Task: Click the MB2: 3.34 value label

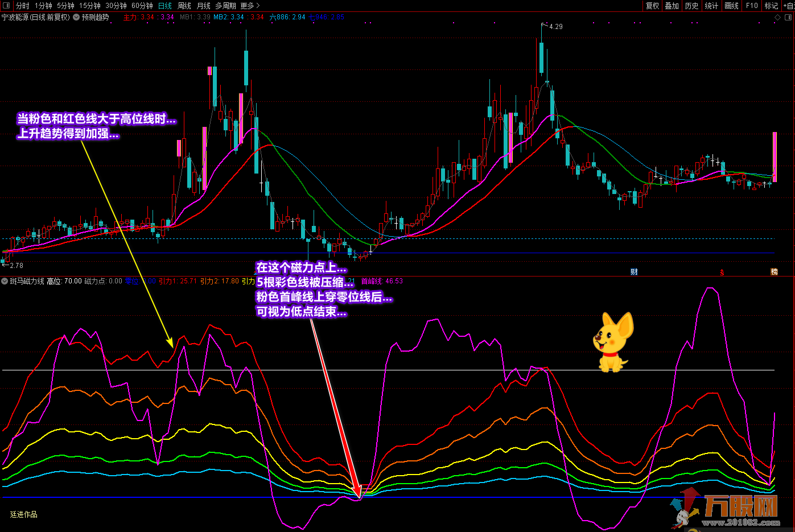Action: pos(229,17)
